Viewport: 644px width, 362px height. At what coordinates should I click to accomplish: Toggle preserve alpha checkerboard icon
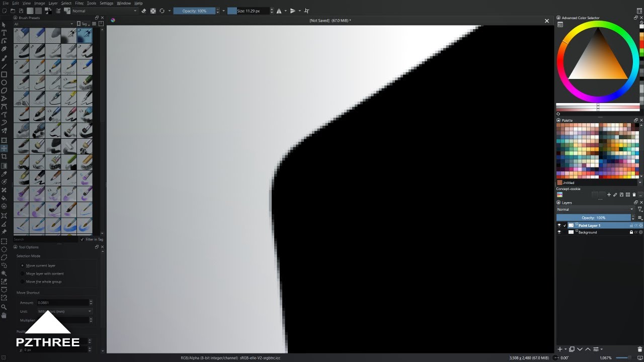[153, 11]
